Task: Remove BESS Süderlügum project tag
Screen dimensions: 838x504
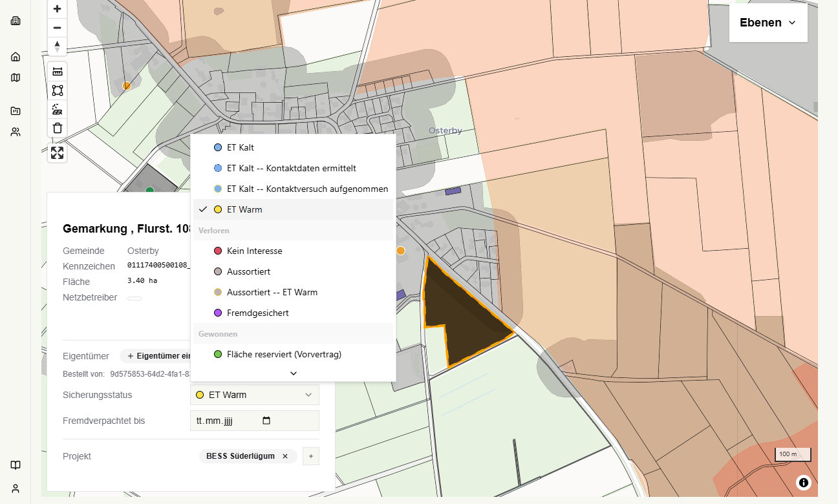Action: pyautogui.click(x=285, y=456)
